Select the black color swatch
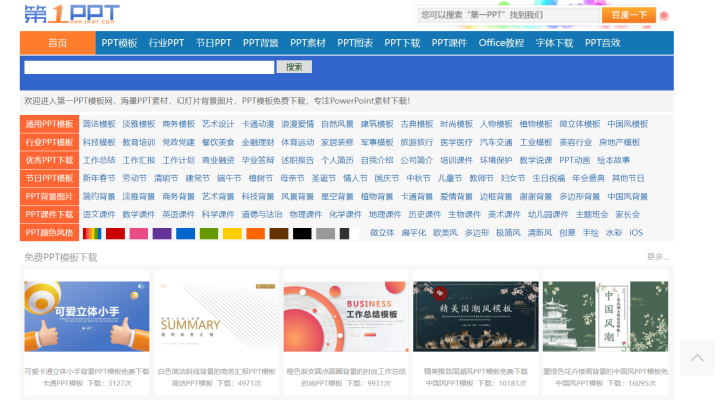720x407 pixels. pyautogui.click(x=302, y=233)
